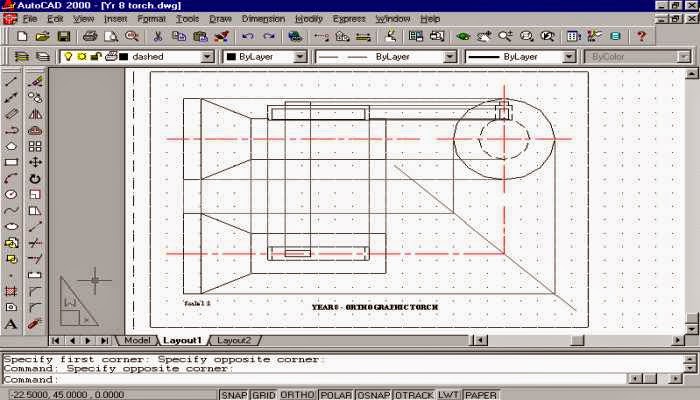Open the Dimension menu
Screen dimensions: 700x400
point(263,19)
